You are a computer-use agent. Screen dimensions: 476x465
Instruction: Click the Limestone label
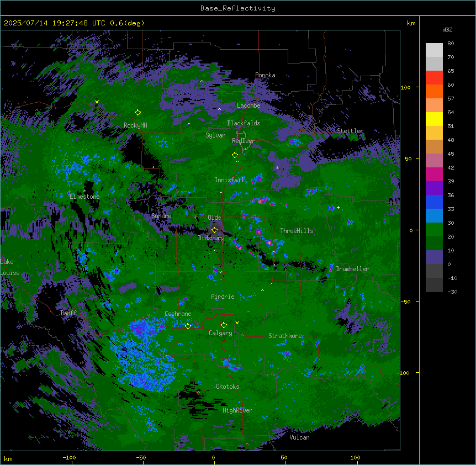pos(84,197)
